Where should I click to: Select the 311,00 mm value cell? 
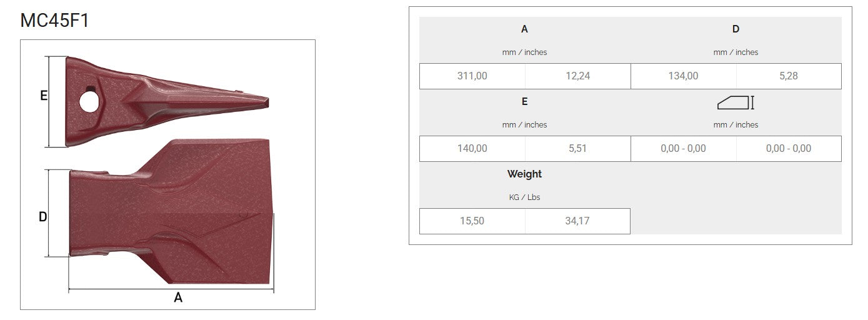[472, 76]
